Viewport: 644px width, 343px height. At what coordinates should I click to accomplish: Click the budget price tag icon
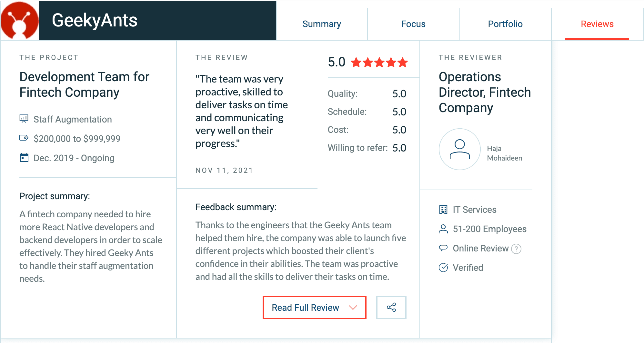tap(24, 138)
